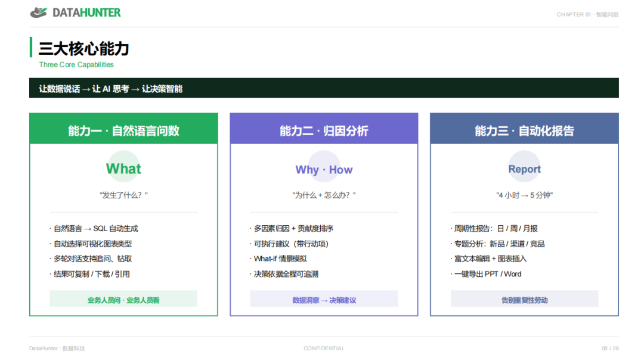
Task: Select the subtitle 'Three Core Capabilities'
Action: pos(76,65)
